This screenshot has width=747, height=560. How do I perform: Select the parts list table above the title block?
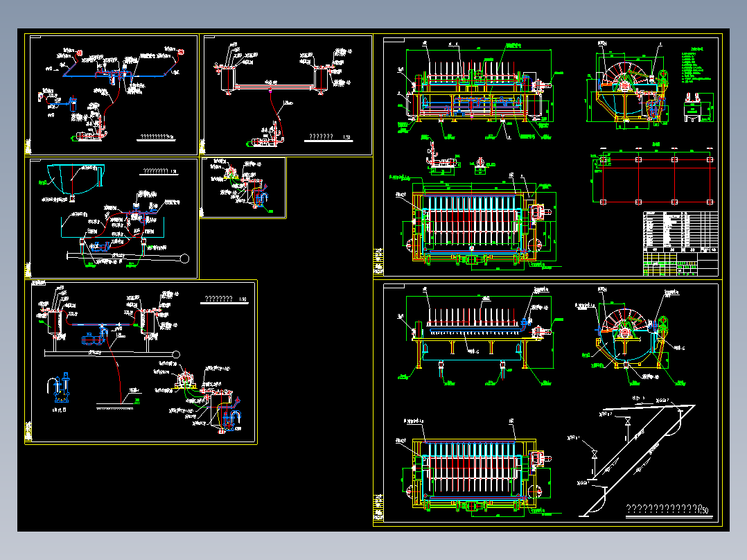[680, 232]
